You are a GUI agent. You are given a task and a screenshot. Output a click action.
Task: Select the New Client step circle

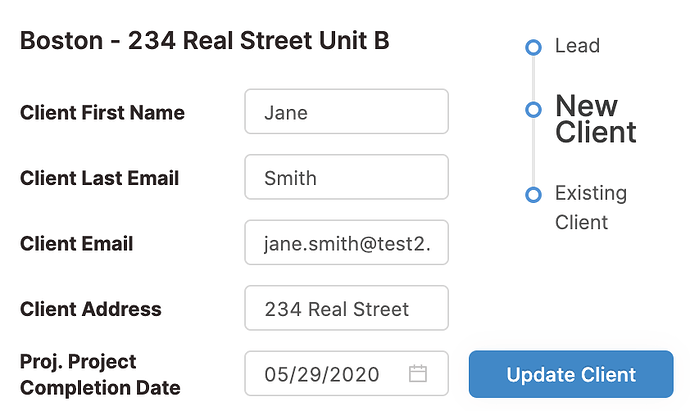pyautogui.click(x=533, y=110)
